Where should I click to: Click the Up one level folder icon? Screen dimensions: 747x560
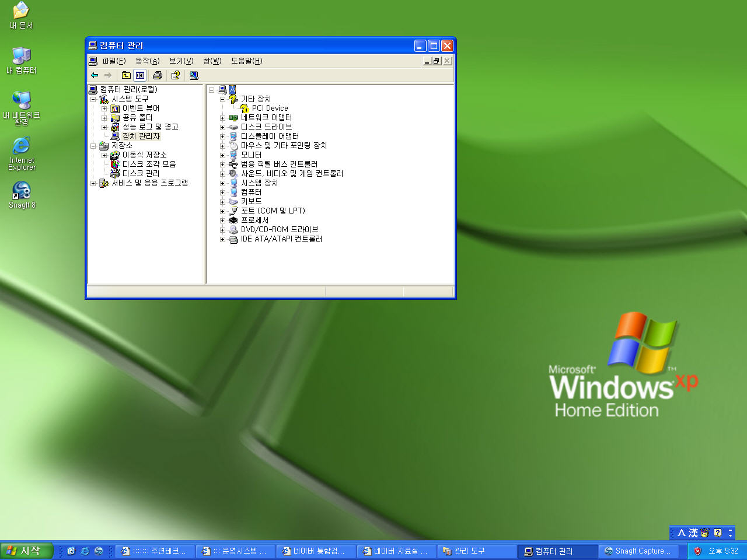[x=126, y=75]
